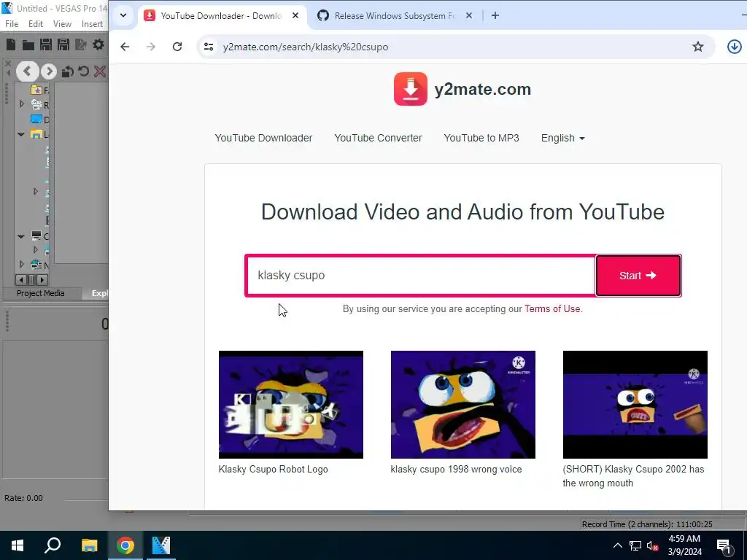The height and width of the screenshot is (560, 747).
Task: Expand the network globe node in VEGAS tree
Action: click(21, 104)
